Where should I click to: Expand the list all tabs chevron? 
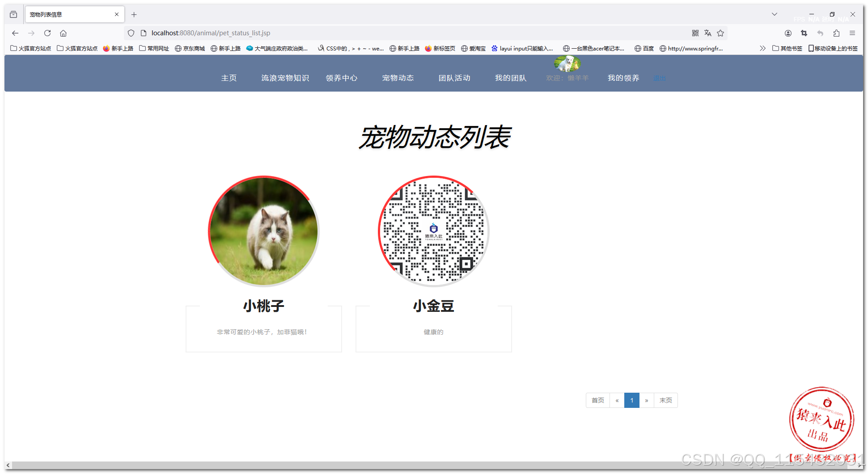(x=775, y=14)
